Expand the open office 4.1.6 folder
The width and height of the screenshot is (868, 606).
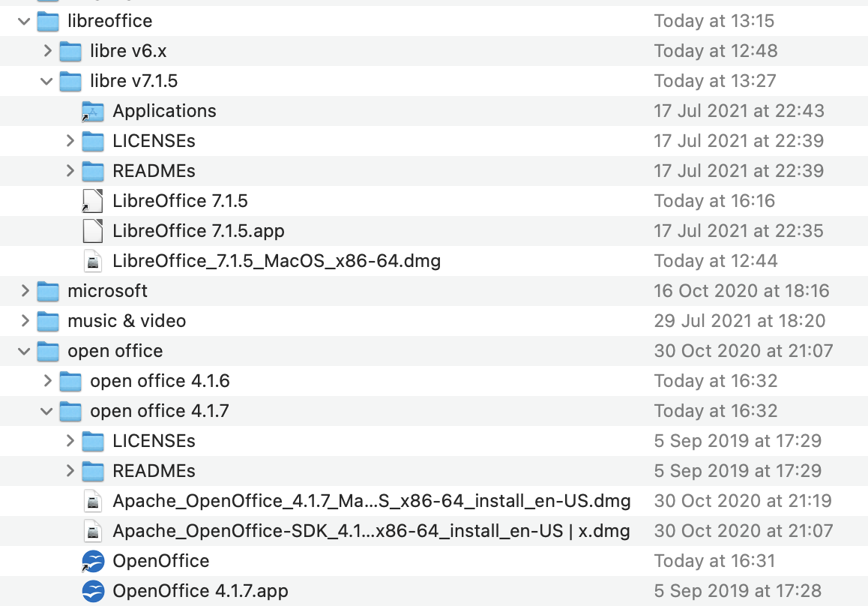click(x=47, y=381)
